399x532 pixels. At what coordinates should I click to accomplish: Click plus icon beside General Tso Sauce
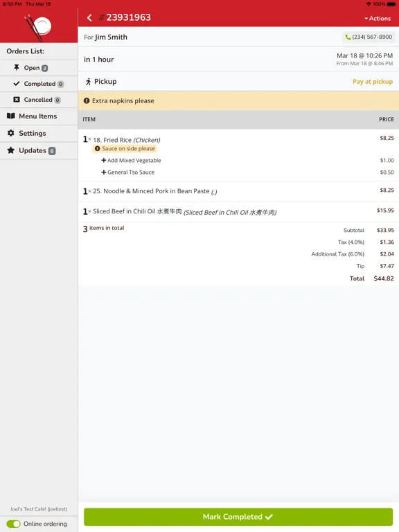tap(103, 172)
